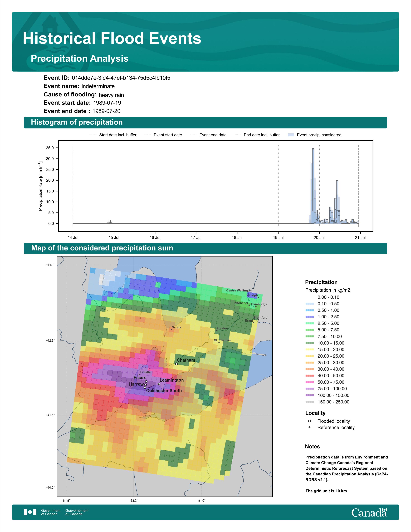Click the Map of considered precipitation sum header
The height and width of the screenshot is (532, 411).
pos(205,248)
